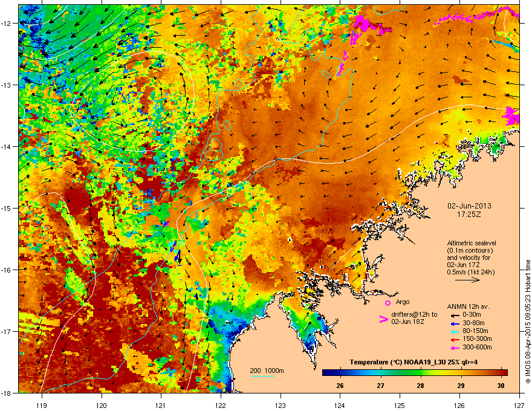The width and height of the screenshot is (532, 411).
Task: Click the magenta Argo circle marker in legend
Action: pos(388,303)
